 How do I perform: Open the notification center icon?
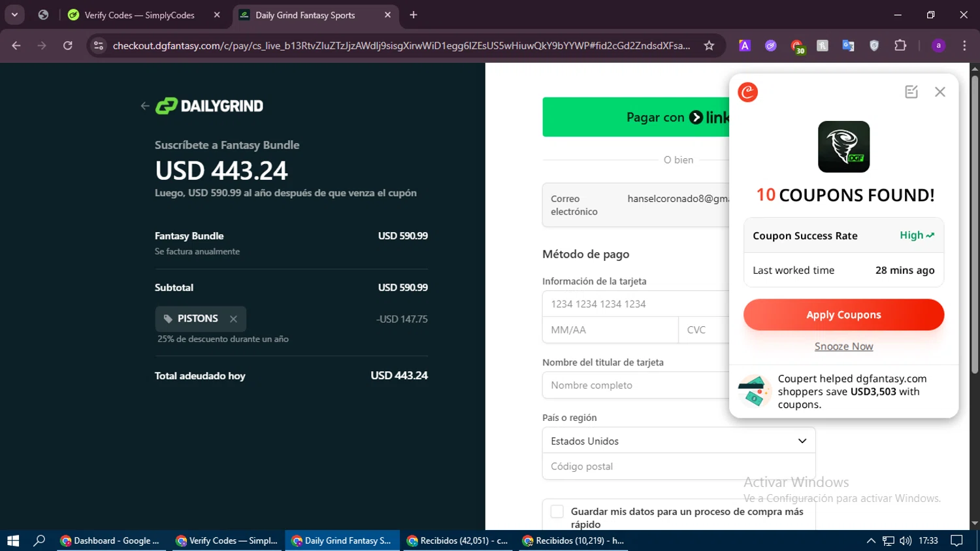[x=957, y=541]
